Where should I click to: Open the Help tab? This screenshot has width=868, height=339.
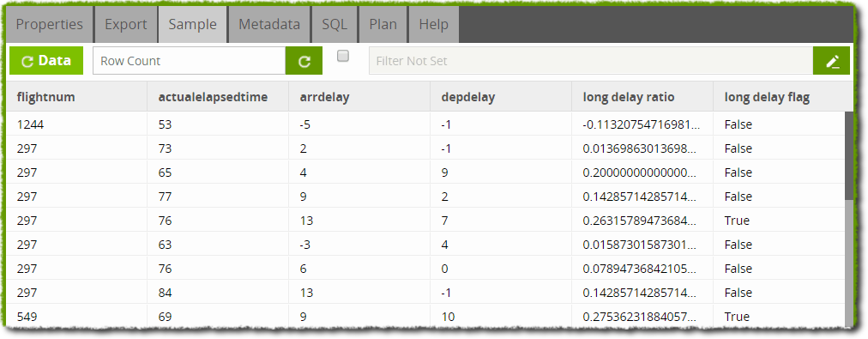433,24
